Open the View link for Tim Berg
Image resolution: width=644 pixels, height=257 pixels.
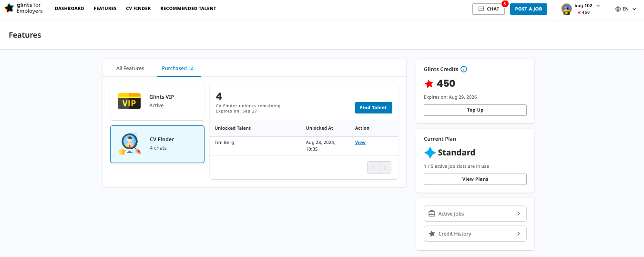[360, 143]
